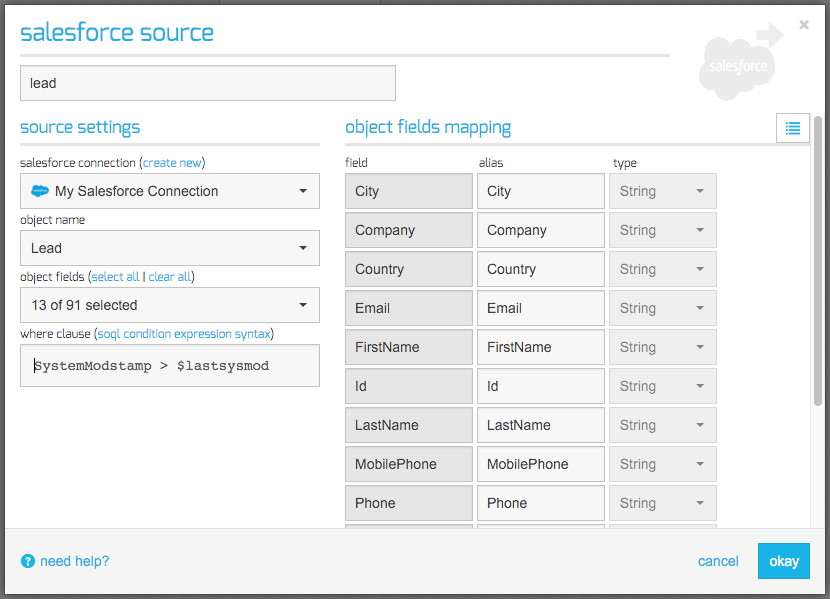The image size is (830, 599).
Task: Click the Company field name cell
Action: click(x=409, y=230)
